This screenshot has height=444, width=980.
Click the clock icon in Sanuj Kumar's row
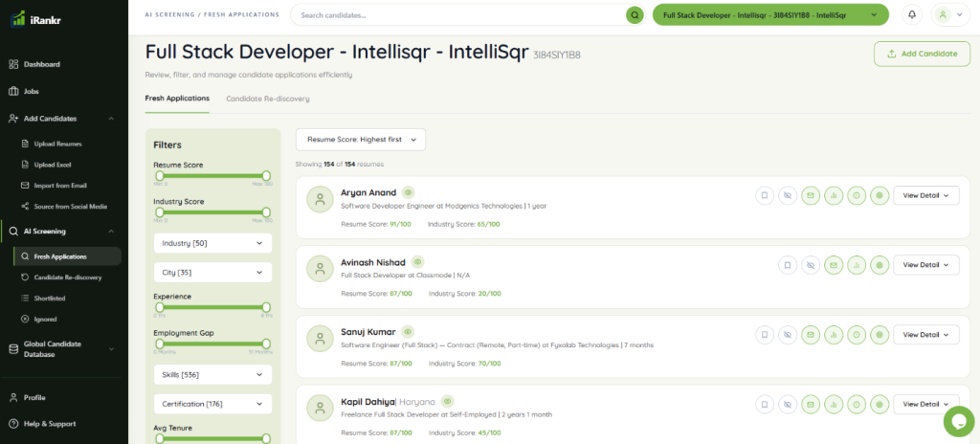pyautogui.click(x=857, y=335)
